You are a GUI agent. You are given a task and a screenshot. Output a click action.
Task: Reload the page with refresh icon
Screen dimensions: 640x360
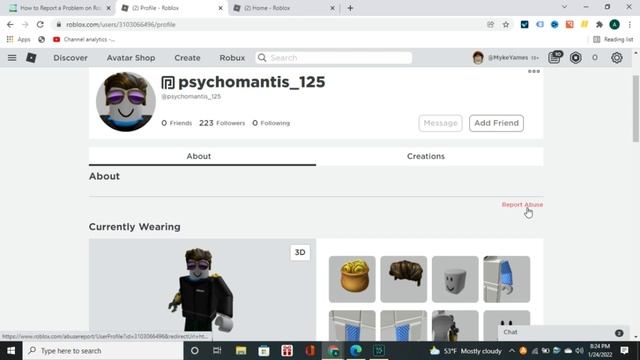click(40, 24)
